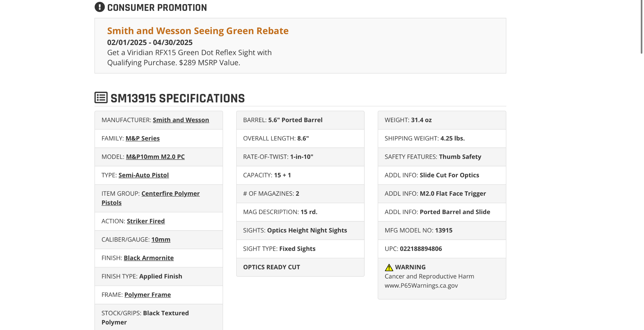Click the Slide Cut For Optics text
Viewport: 644px width, 330px height.
[449, 175]
